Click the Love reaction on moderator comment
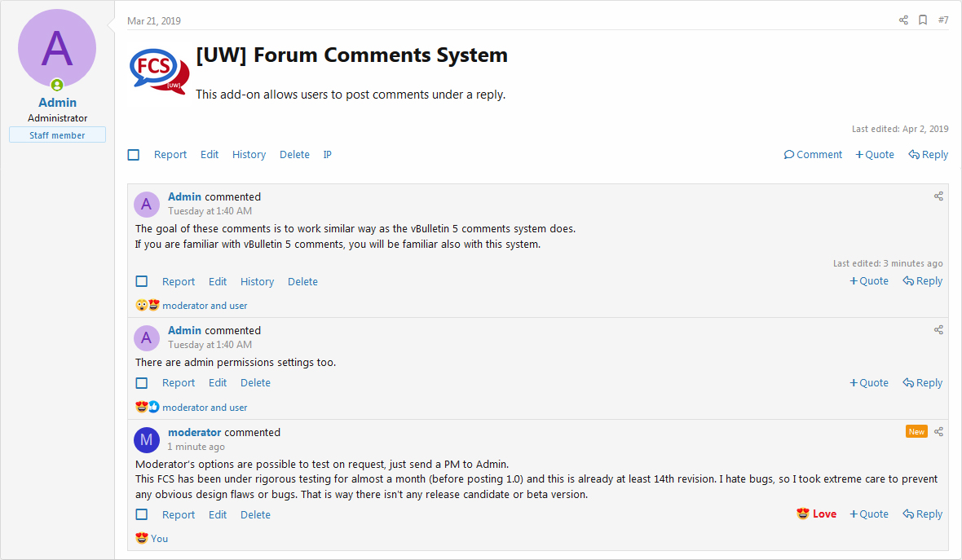 pyautogui.click(x=817, y=514)
